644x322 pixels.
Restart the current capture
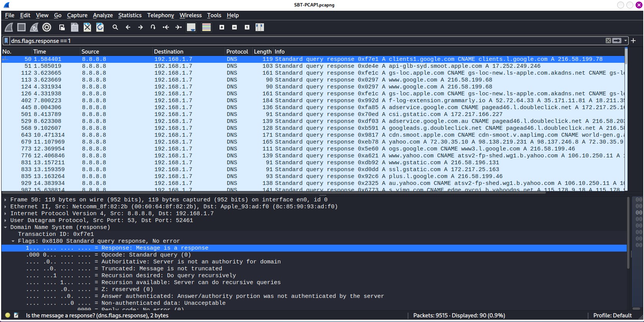point(34,27)
